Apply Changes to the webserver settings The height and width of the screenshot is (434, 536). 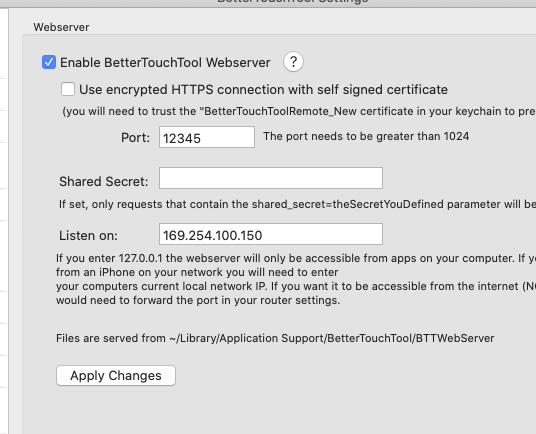coord(116,376)
